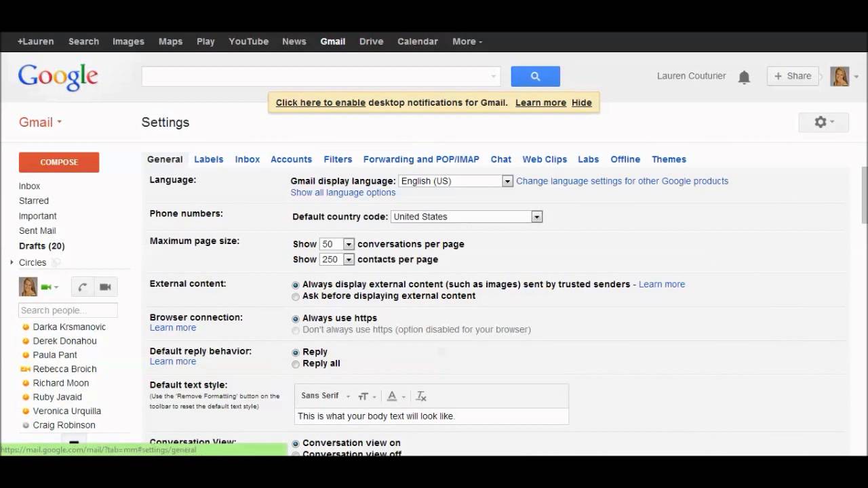
Task: Switch to the Labels tab
Action: [x=208, y=159]
